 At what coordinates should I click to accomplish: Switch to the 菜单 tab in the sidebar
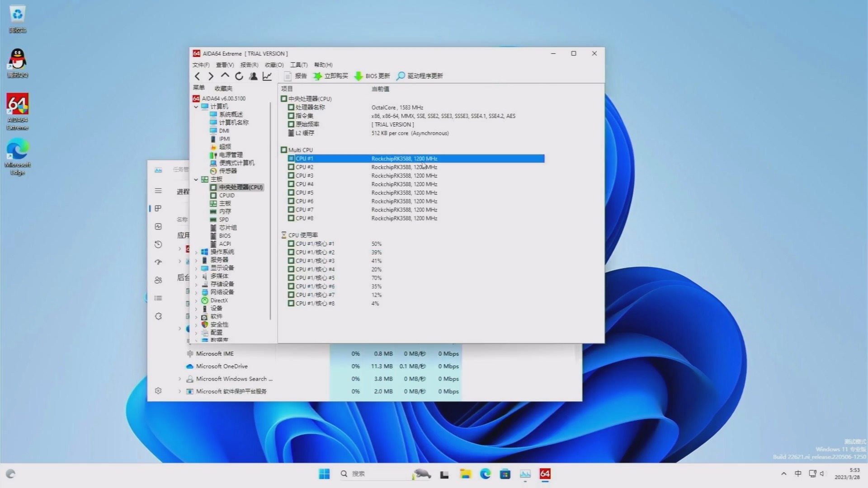199,88
